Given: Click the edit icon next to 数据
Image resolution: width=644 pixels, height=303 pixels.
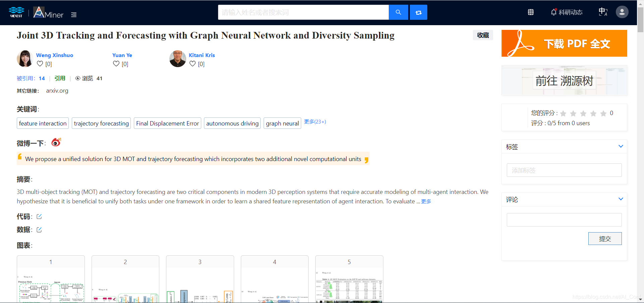Looking at the screenshot, I should (39, 230).
